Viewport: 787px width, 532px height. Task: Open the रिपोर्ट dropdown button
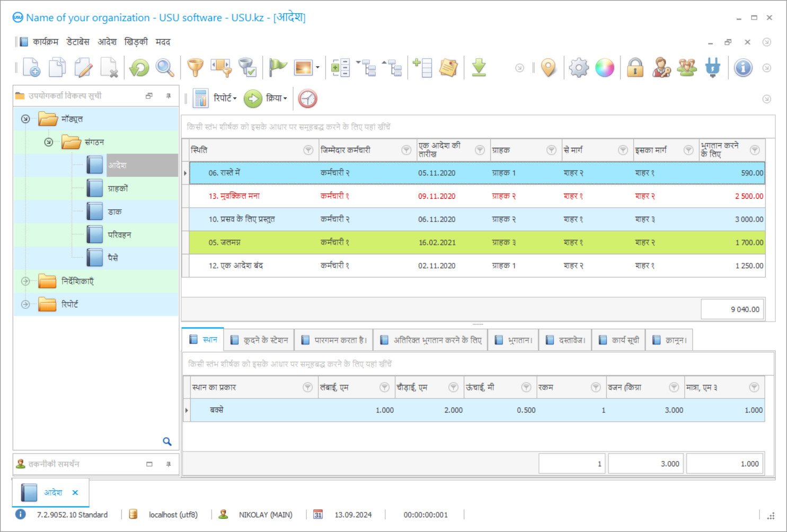(x=224, y=99)
